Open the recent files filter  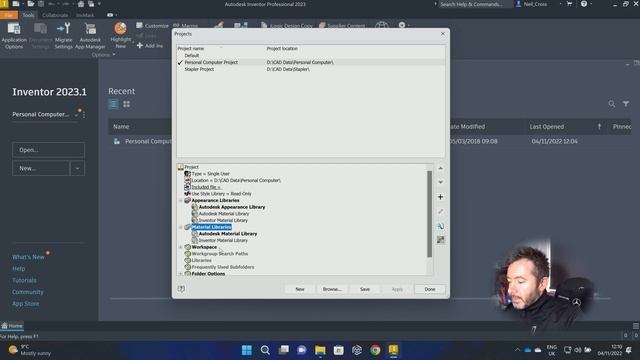626,104
